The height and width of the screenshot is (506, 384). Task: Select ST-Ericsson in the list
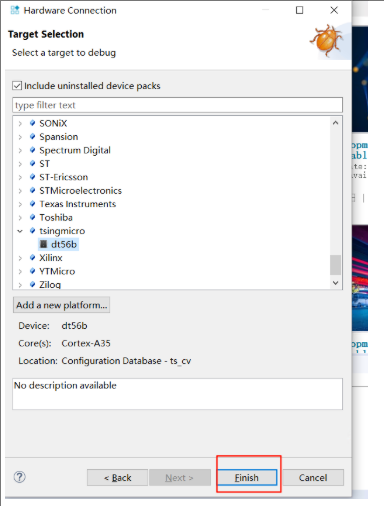coord(64,177)
